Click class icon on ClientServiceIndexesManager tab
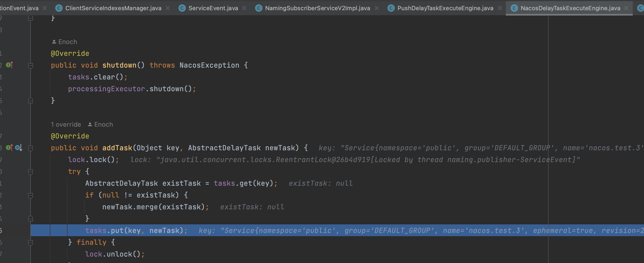 pos(59,8)
